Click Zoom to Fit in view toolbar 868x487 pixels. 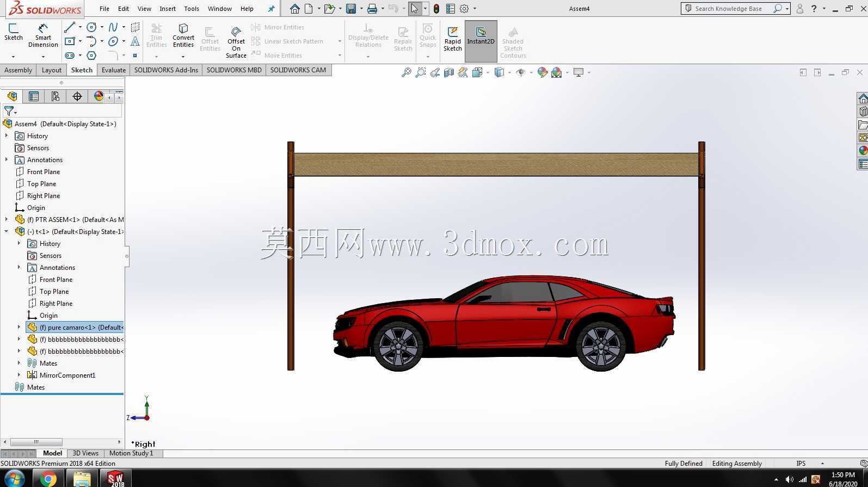coord(406,72)
